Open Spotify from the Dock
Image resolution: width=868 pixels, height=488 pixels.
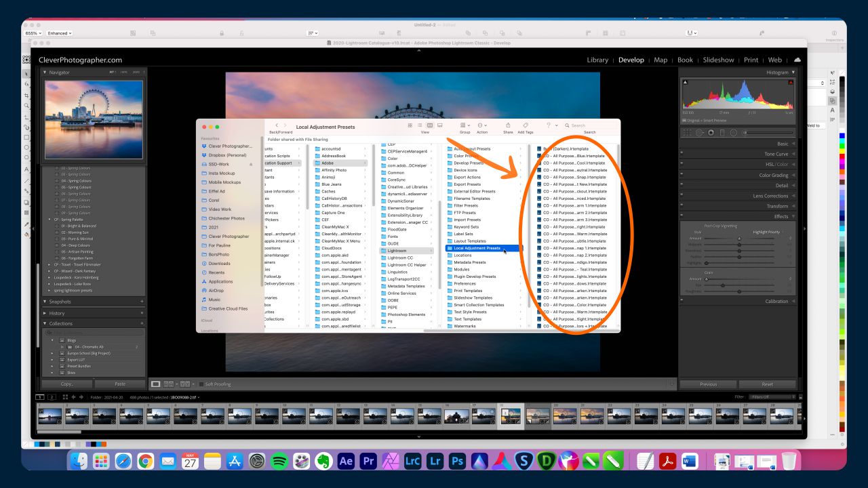pos(279,461)
